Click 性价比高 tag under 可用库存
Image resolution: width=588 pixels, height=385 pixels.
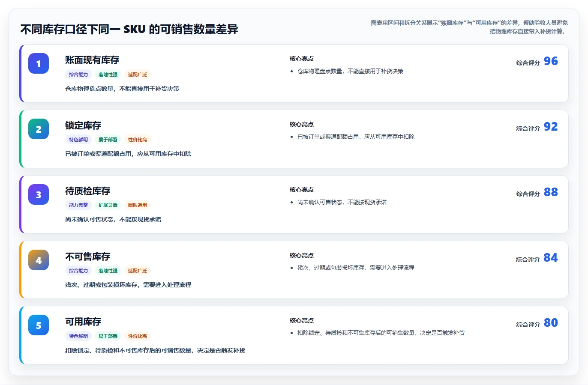(138, 336)
